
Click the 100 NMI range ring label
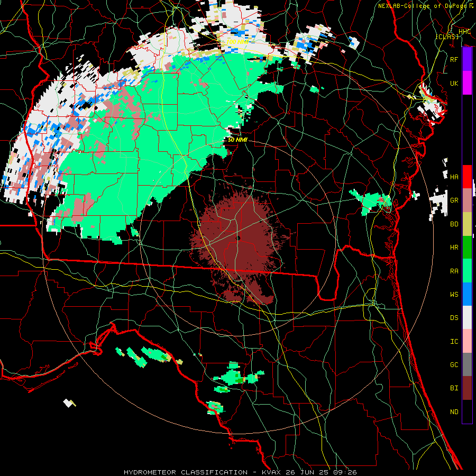pos(237,42)
